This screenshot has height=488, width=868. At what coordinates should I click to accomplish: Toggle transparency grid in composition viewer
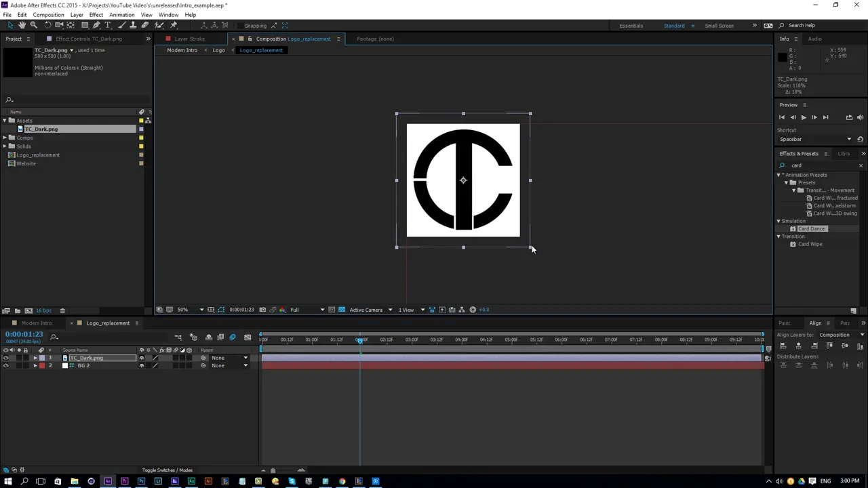pos(341,310)
